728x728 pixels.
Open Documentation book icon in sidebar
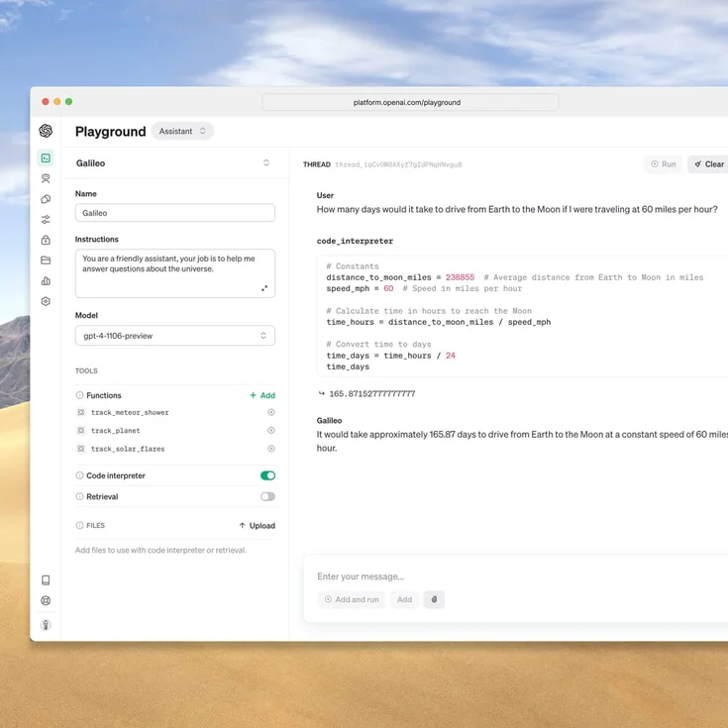pyautogui.click(x=46, y=580)
